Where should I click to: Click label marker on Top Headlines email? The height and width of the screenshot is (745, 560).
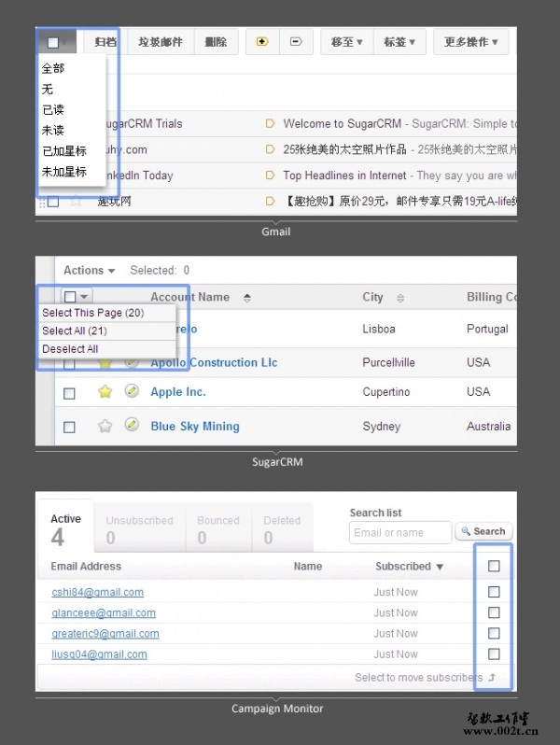coord(270,176)
